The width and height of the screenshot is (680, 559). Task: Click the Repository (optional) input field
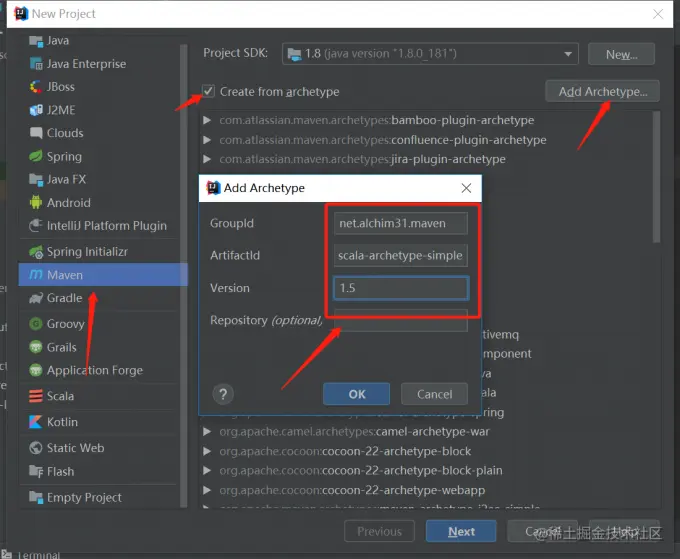tap(400, 320)
